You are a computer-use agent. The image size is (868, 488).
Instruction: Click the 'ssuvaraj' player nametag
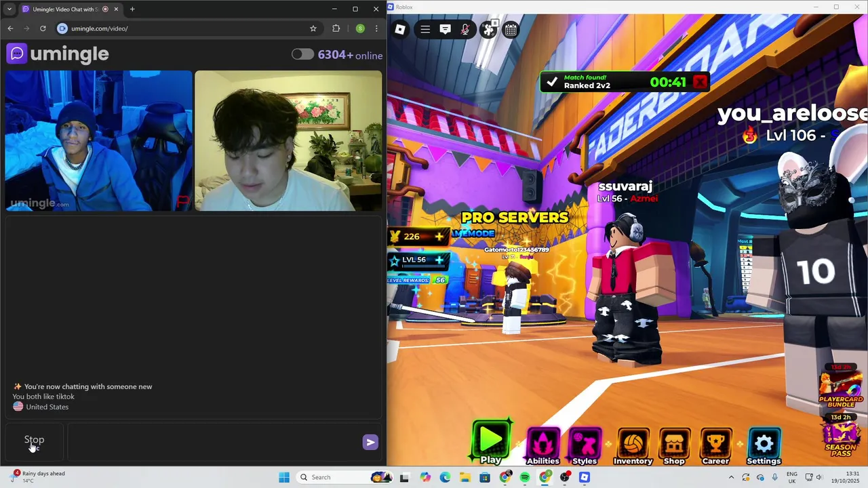click(625, 186)
